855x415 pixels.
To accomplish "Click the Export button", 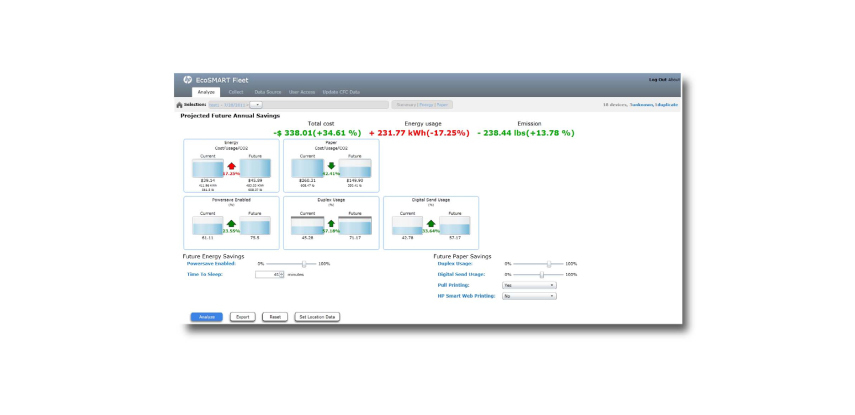I will (241, 317).
